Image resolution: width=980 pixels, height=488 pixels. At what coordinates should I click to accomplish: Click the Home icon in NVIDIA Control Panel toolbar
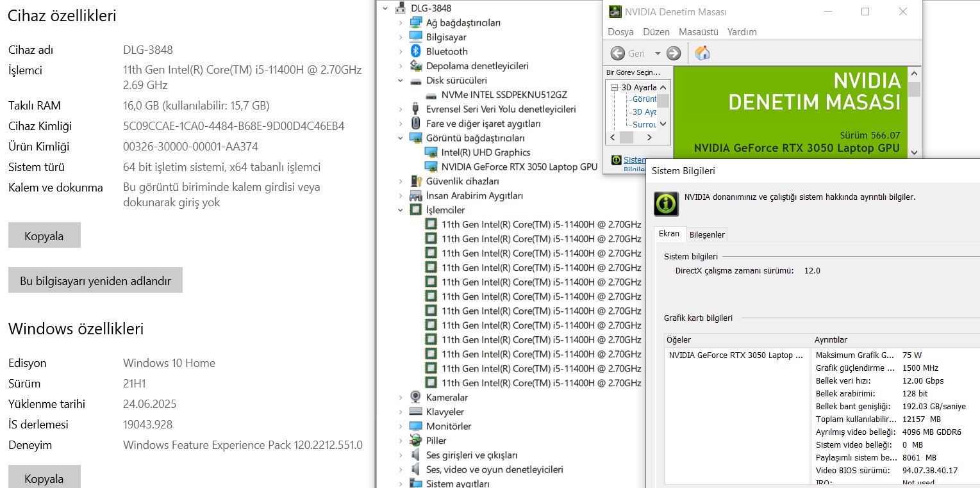(x=702, y=53)
